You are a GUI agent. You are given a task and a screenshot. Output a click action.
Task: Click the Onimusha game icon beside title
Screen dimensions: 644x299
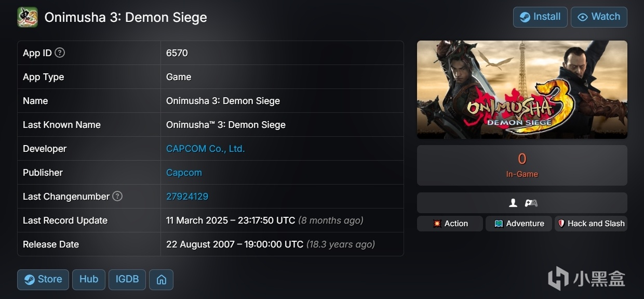(x=27, y=17)
